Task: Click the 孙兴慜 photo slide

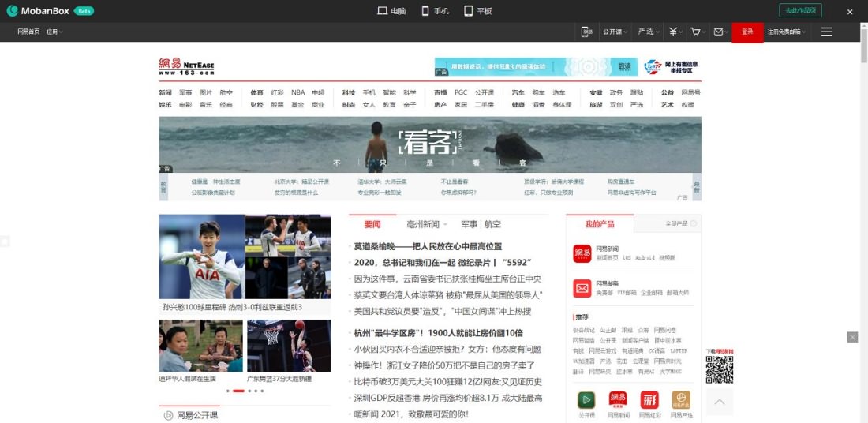Action: point(201,257)
